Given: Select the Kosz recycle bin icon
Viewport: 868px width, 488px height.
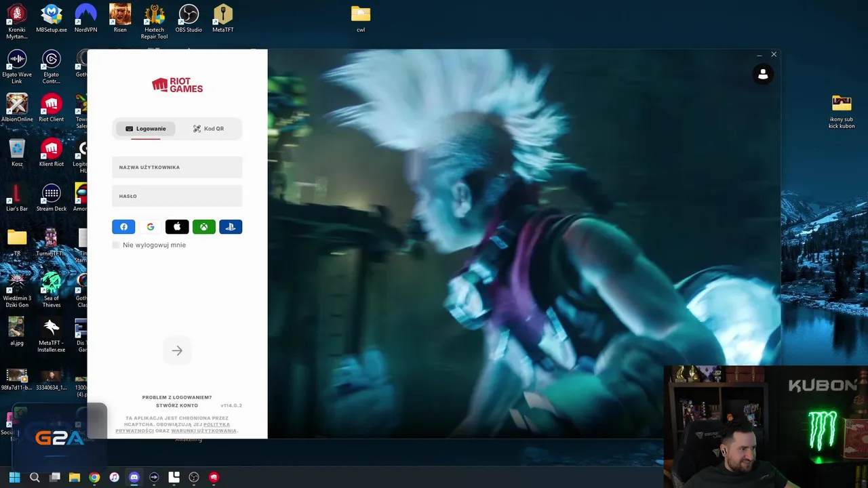Looking at the screenshot, I should click(17, 152).
